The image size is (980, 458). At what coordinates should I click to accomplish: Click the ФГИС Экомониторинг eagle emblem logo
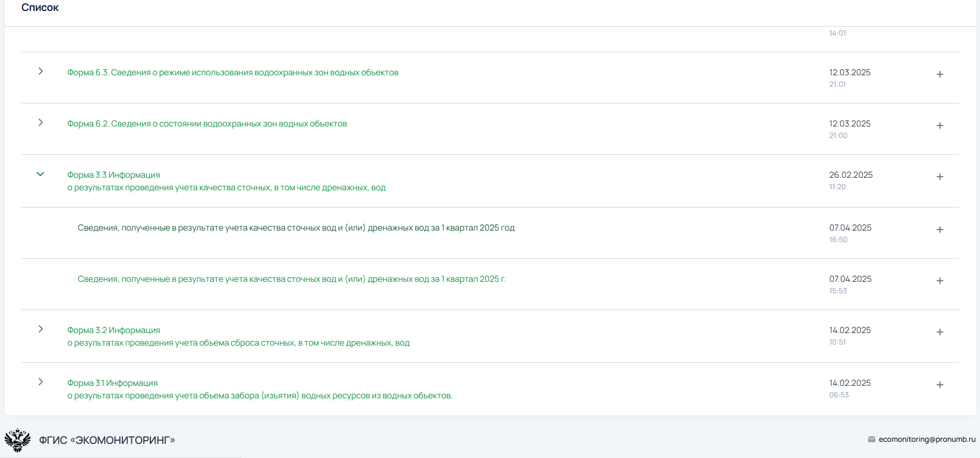tap(18, 440)
